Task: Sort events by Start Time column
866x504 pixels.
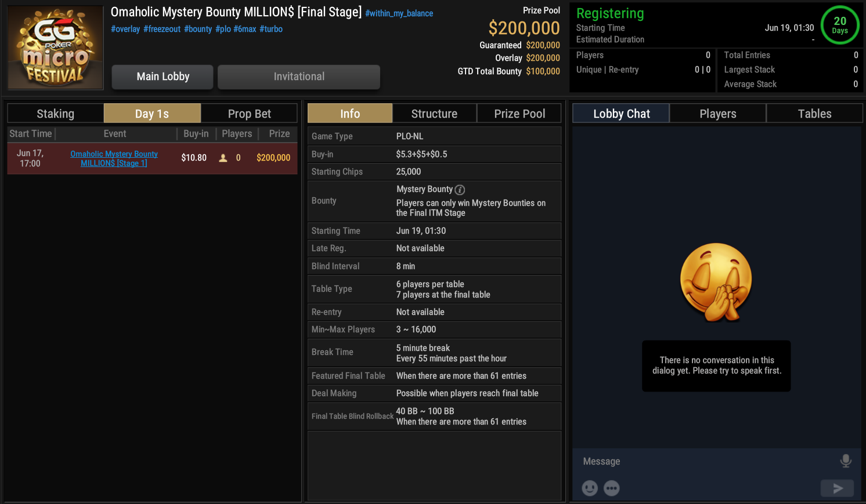Action: 31,134
